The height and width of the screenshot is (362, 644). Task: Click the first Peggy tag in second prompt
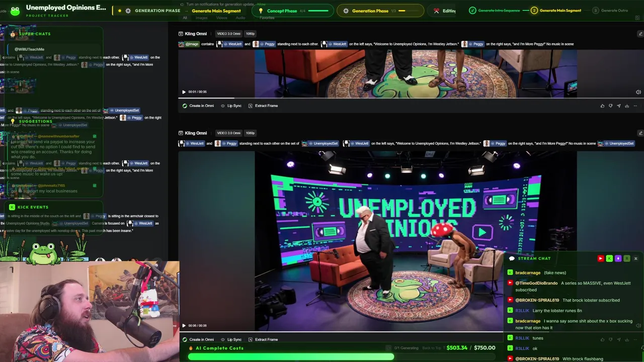click(x=226, y=144)
